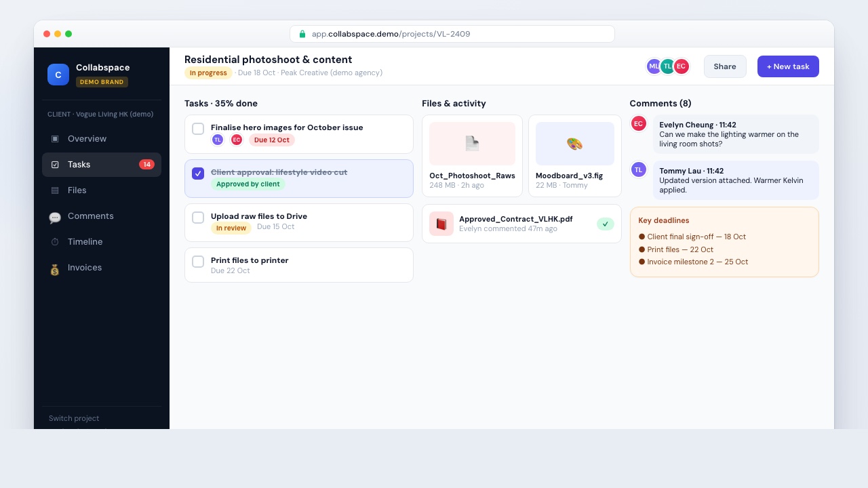Open Approved_Contract_VLHK.pdf file name

click(x=515, y=219)
